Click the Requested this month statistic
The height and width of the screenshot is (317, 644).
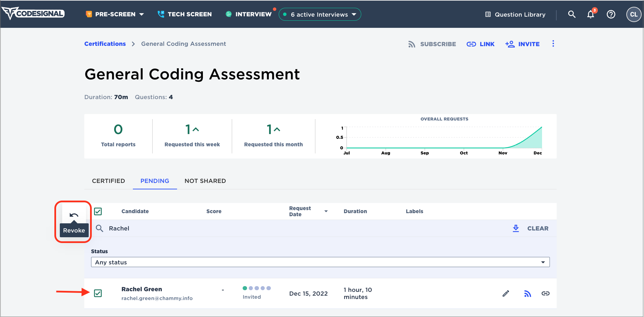click(x=274, y=135)
